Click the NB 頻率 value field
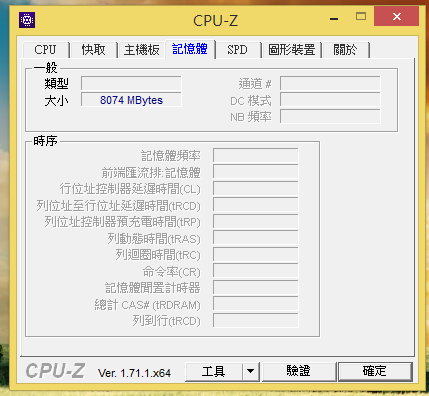 point(330,116)
